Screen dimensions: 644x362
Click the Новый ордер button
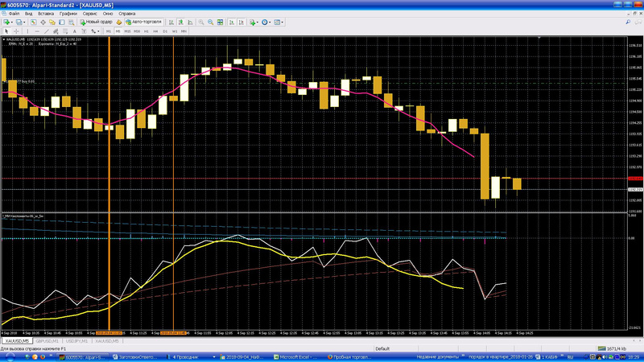pyautogui.click(x=96, y=23)
